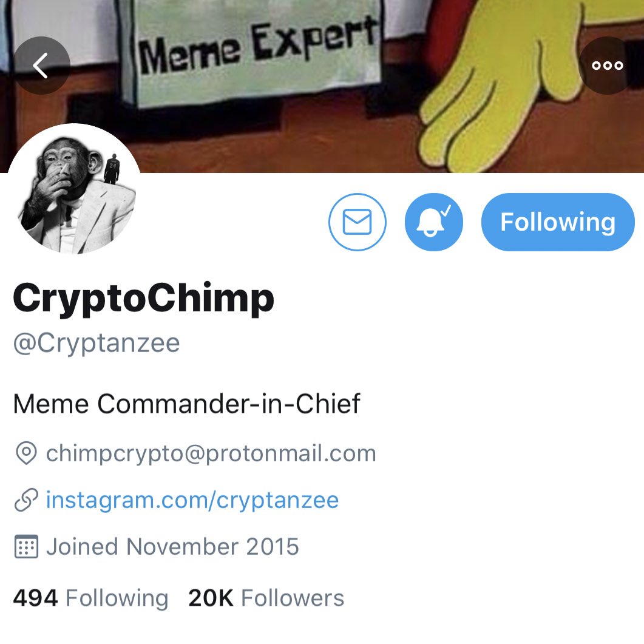Tap the back arrow icon
This screenshot has width=644, height=644.
41,66
